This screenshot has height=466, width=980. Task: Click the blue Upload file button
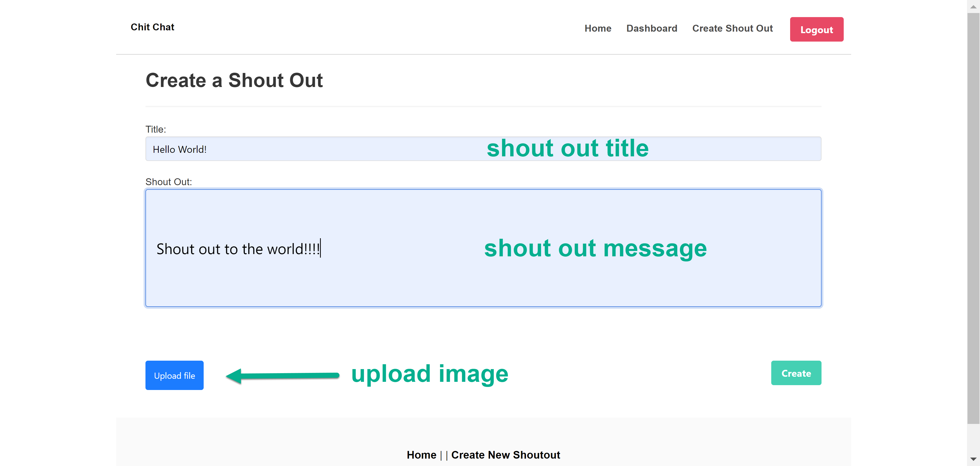[x=174, y=375]
